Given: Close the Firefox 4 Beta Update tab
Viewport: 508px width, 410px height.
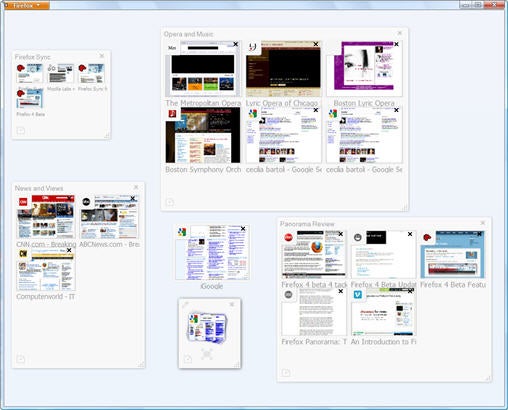Looking at the screenshot, I should tap(410, 234).
